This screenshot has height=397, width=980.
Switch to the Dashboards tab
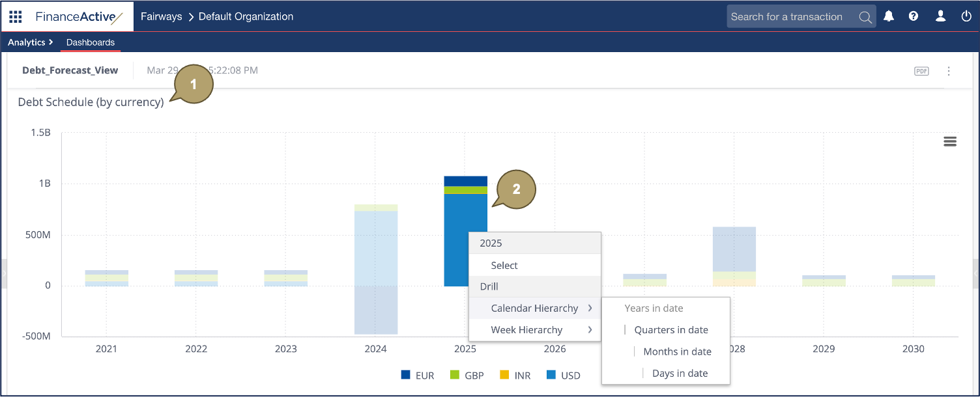[91, 42]
